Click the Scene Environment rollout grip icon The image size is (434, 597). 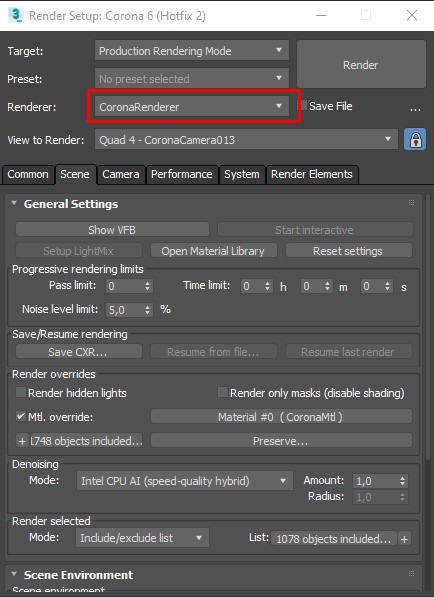pyautogui.click(x=411, y=573)
